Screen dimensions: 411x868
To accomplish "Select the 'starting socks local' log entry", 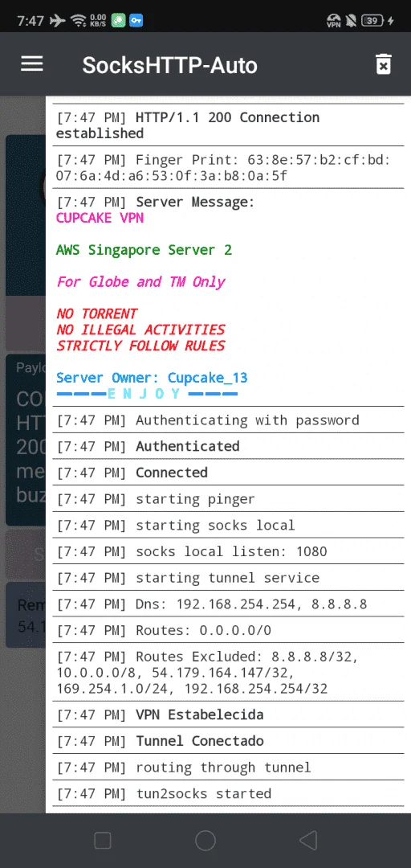I will tap(229, 526).
